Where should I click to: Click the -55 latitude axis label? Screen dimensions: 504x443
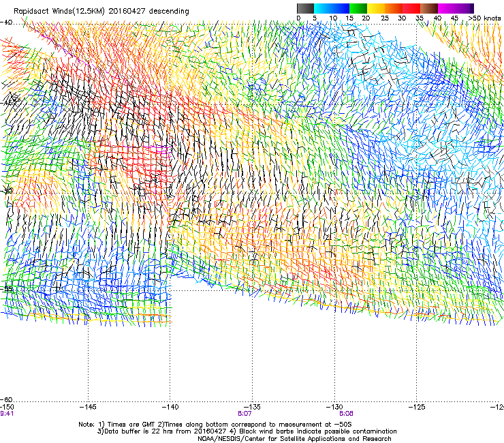tap(6, 288)
